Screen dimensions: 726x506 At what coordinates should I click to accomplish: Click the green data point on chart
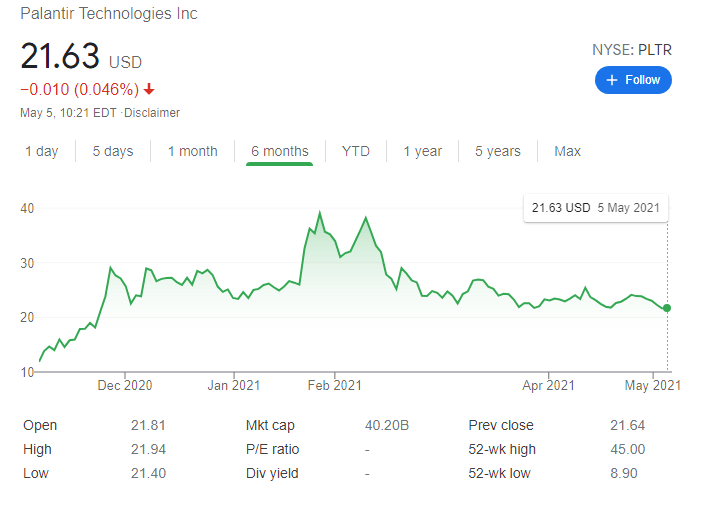(667, 308)
